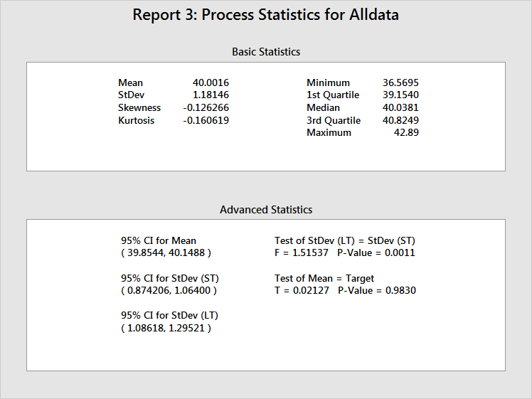The height and width of the screenshot is (399, 532).
Task: Select the Maximum value 42.89
Action: coord(405,133)
